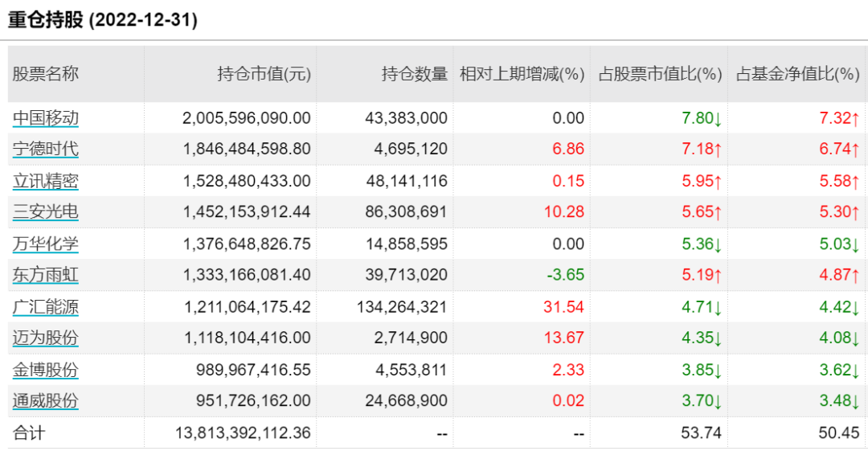Select total value 13,813,392,112.36
Screen dimensions: 868x451
pyautogui.click(x=243, y=433)
